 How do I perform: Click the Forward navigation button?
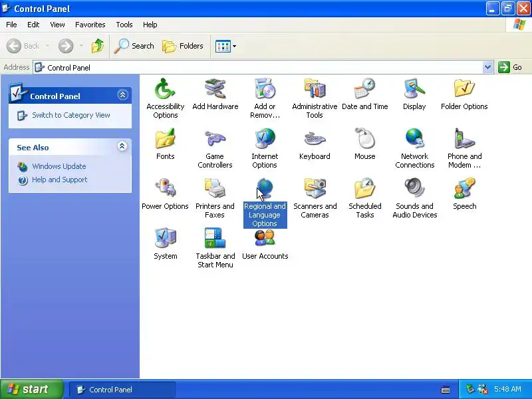tap(66, 46)
